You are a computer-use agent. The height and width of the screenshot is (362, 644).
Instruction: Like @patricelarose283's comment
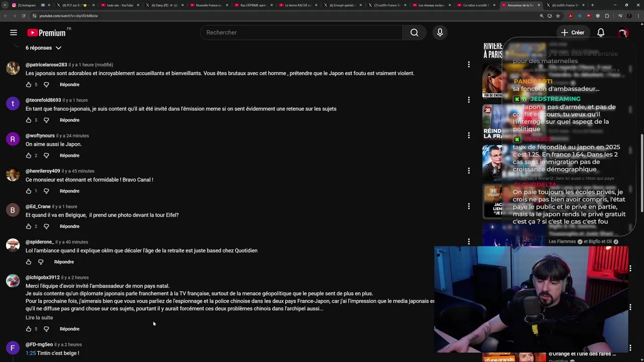(29, 84)
